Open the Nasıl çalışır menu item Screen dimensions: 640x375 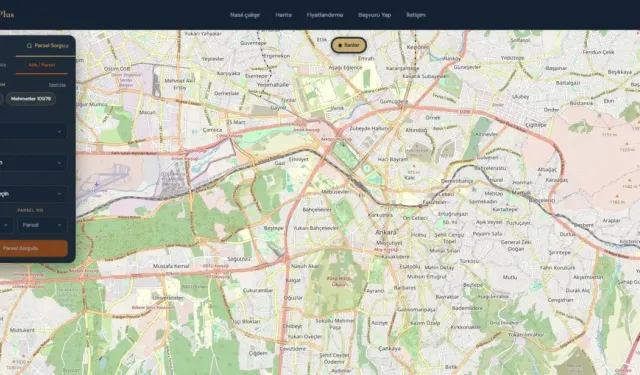[x=245, y=15]
